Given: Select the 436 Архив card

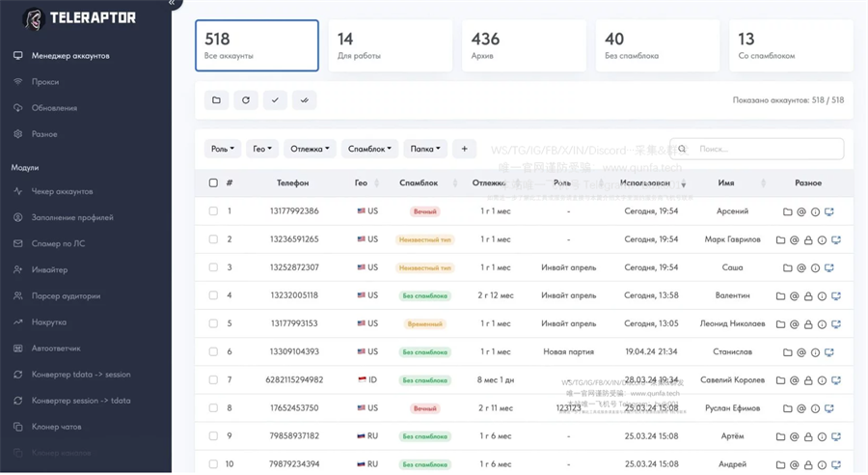Looking at the screenshot, I should coord(524,45).
